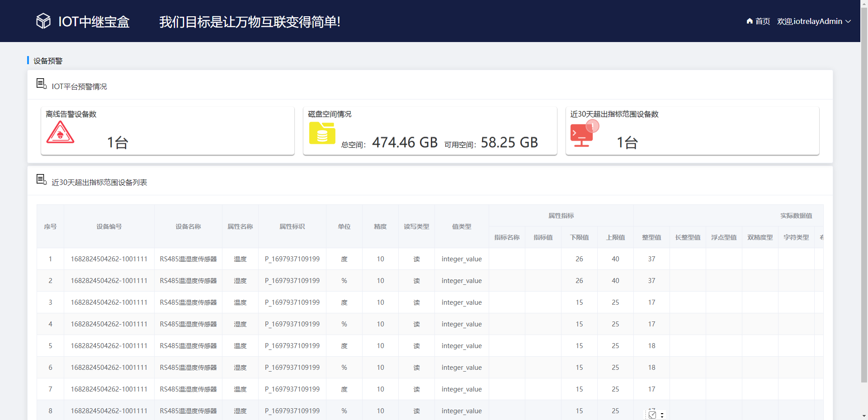Click the document icon next to 近30天超出指标范围设备列表
This screenshot has width=868, height=420.
(x=41, y=179)
